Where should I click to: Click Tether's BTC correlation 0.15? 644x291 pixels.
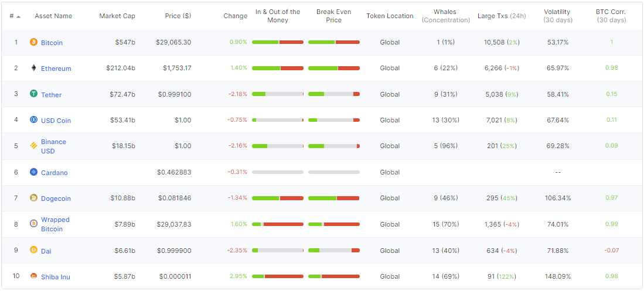point(611,94)
